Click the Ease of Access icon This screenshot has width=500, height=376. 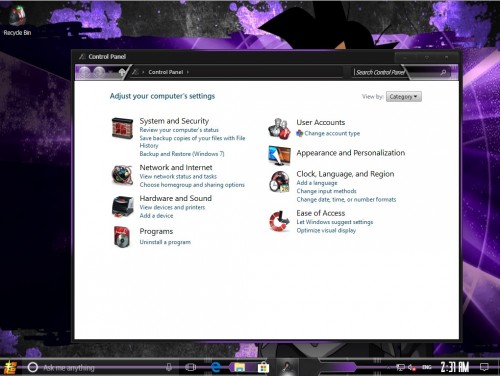[279, 221]
